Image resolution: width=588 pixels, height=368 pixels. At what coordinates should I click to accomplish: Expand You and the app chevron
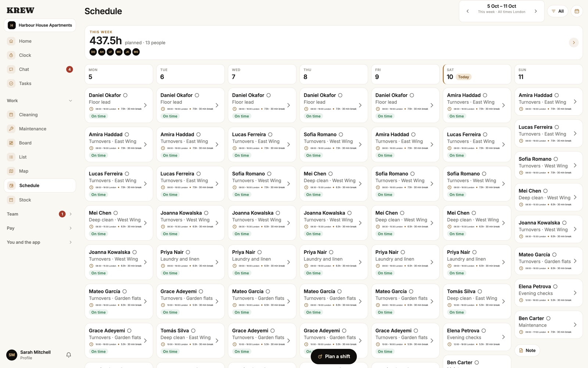(x=71, y=242)
